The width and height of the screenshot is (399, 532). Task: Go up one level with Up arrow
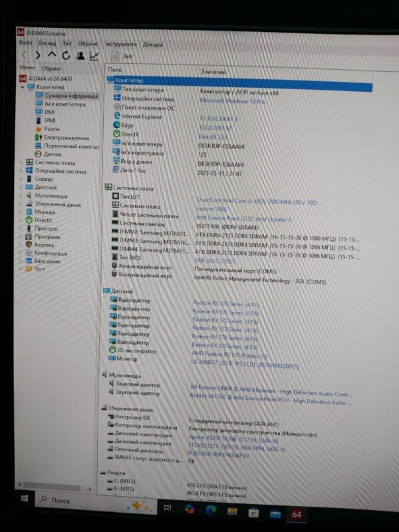click(52, 55)
